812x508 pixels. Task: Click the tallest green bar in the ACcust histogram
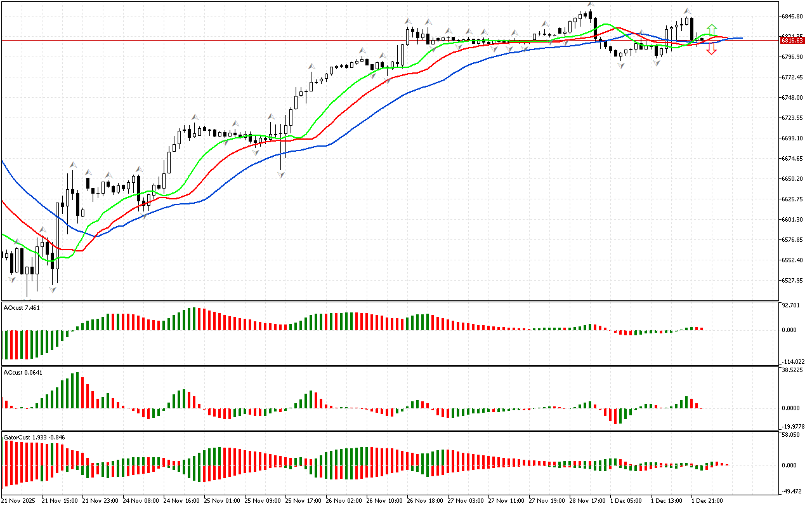tap(76, 390)
